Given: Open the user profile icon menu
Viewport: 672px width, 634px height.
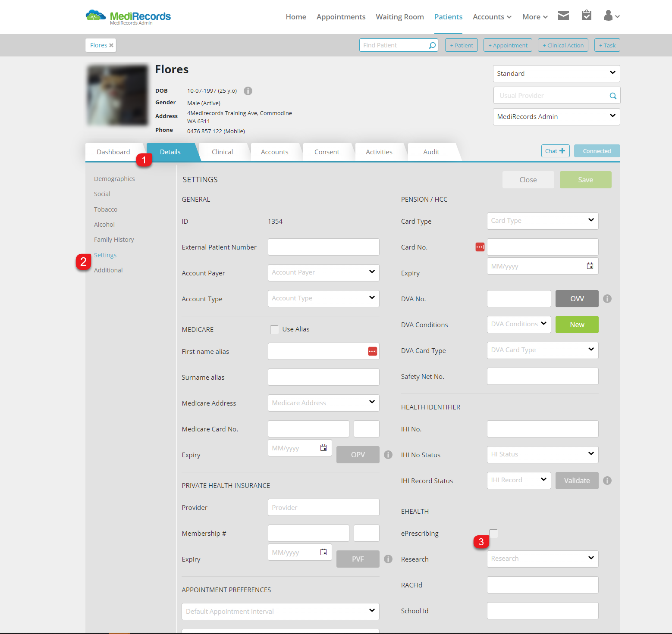Looking at the screenshot, I should click(612, 16).
